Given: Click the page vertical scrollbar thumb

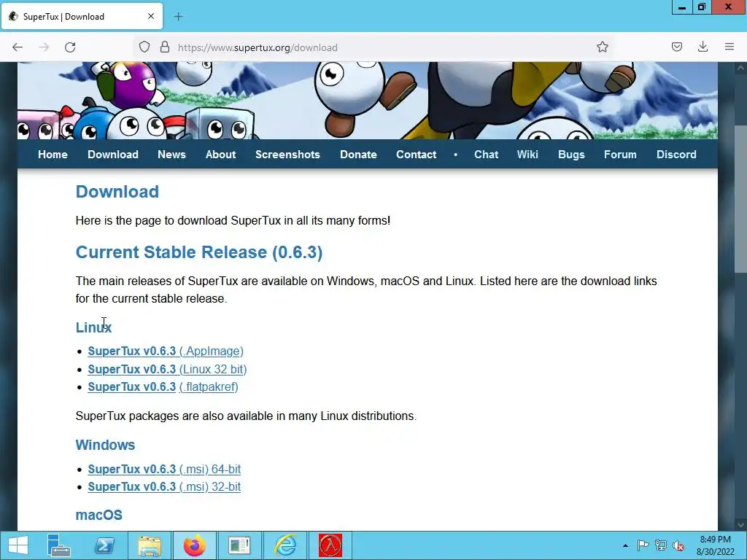Looking at the screenshot, I should pyautogui.click(x=740, y=199).
